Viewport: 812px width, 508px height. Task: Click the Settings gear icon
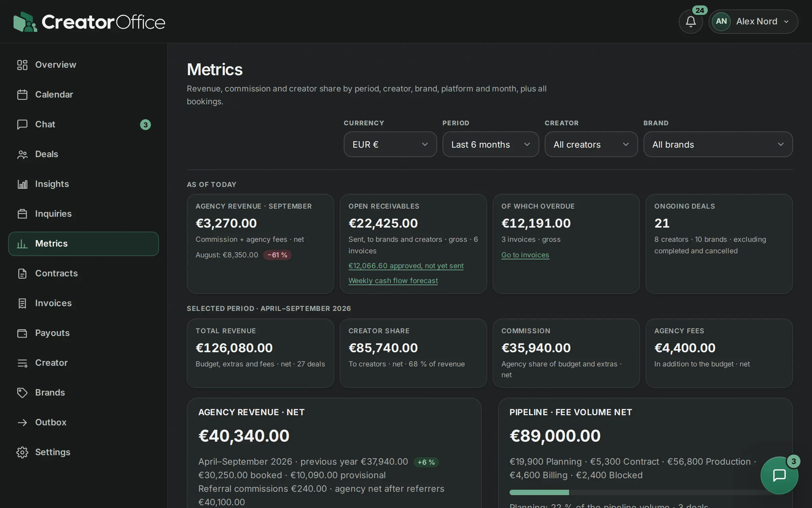[22, 452]
